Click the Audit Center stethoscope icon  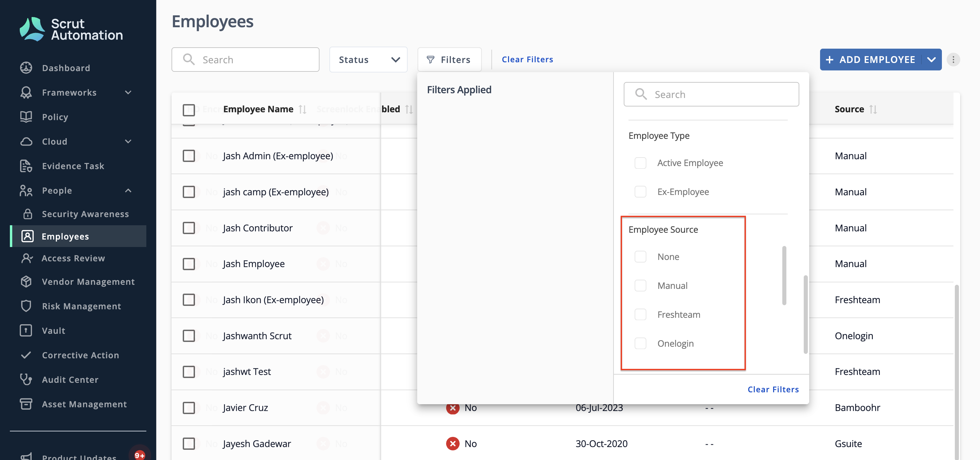[26, 379]
